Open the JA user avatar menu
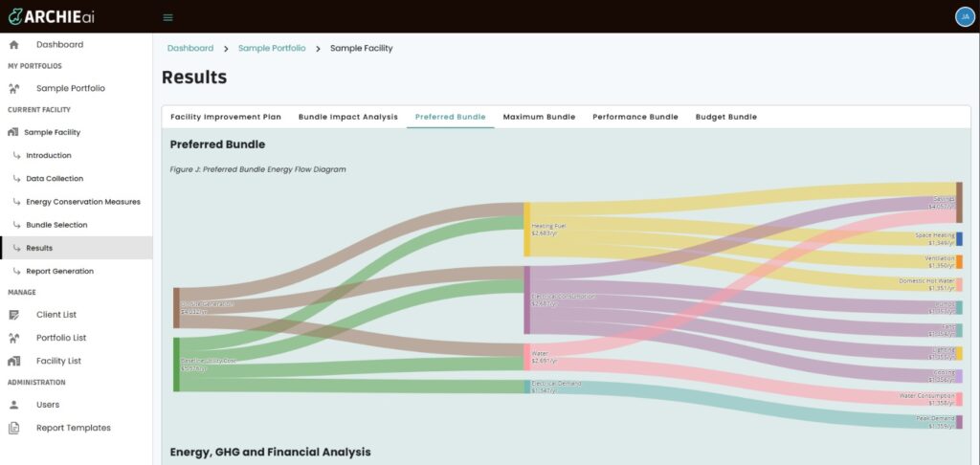Image resolution: width=980 pixels, height=465 pixels. [964, 16]
